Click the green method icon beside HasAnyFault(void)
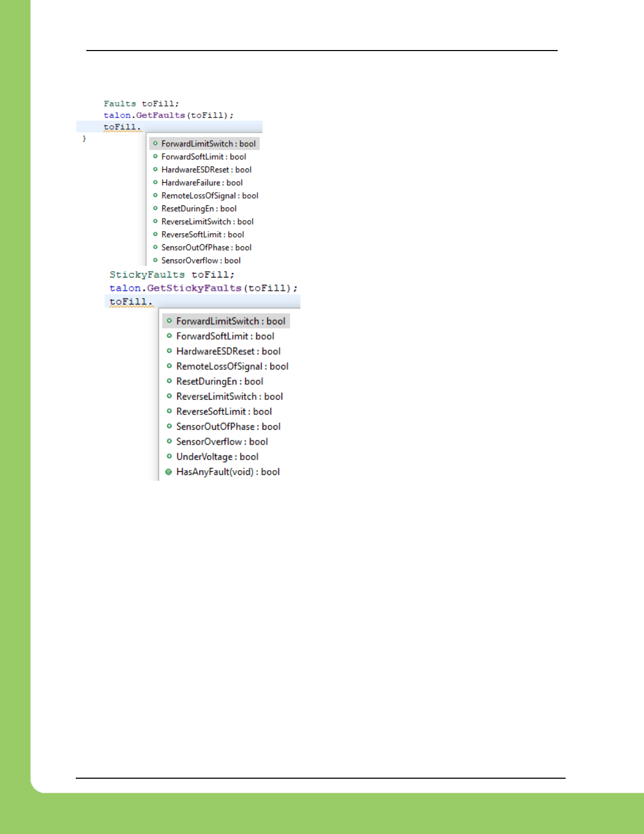The image size is (644, 834). [169, 472]
